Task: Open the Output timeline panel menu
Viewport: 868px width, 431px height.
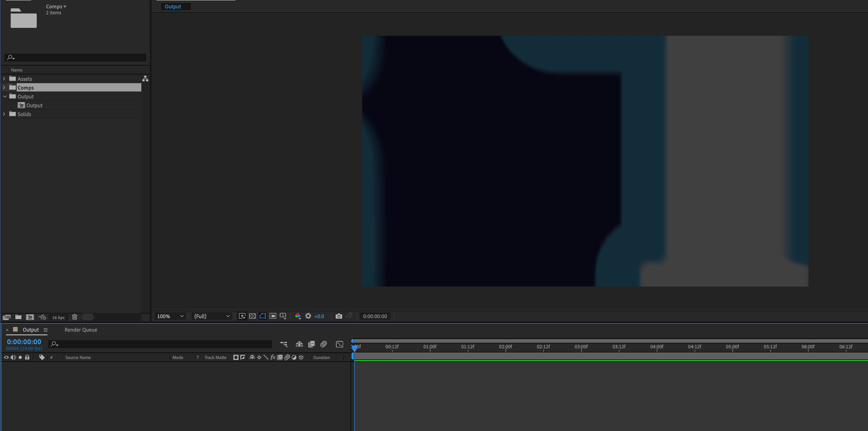Action: pyautogui.click(x=46, y=330)
